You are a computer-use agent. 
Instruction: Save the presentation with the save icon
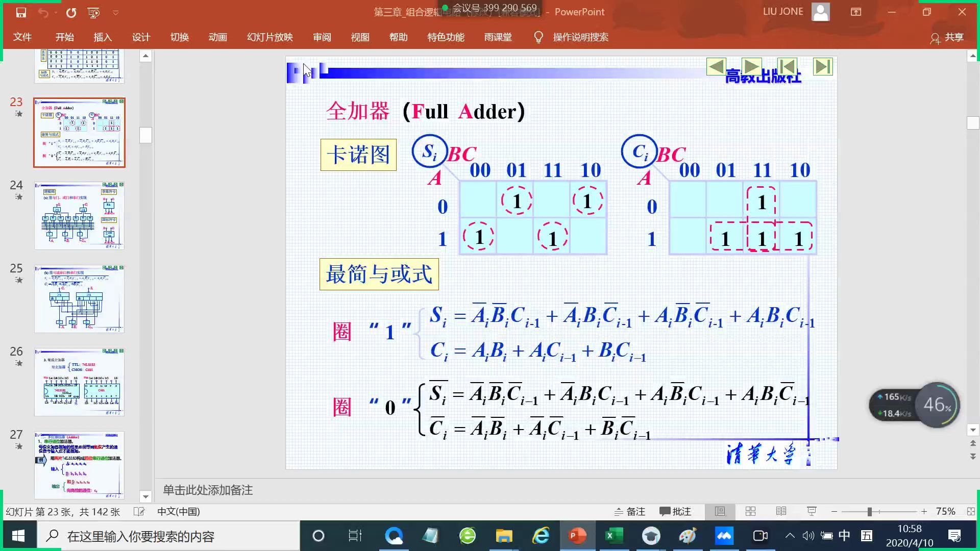coord(21,13)
